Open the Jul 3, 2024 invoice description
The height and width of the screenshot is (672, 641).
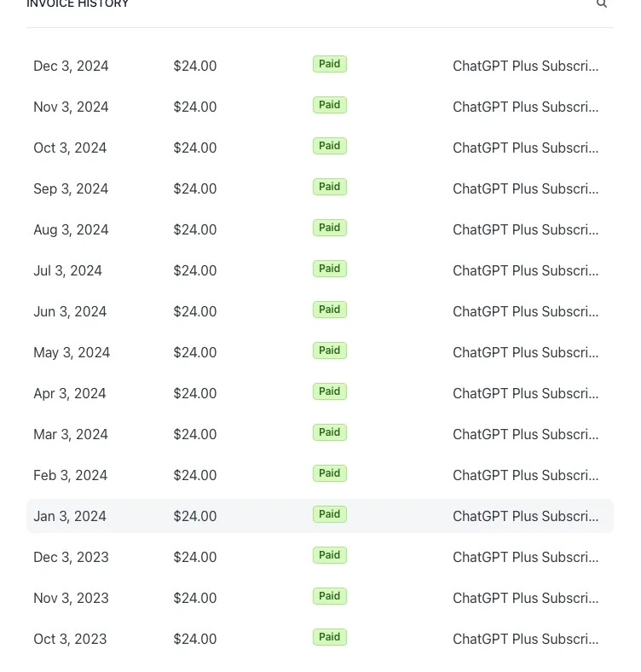click(x=525, y=270)
